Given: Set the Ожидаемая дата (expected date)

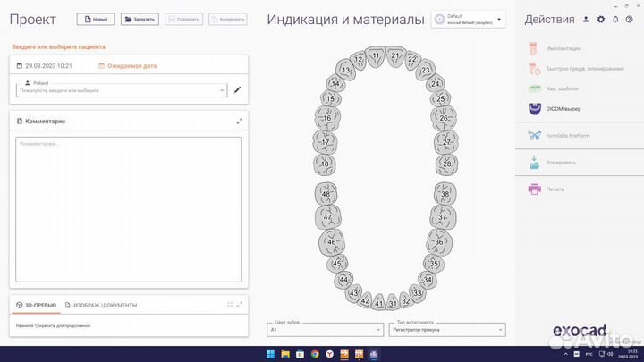Looking at the screenshot, I should tap(128, 65).
